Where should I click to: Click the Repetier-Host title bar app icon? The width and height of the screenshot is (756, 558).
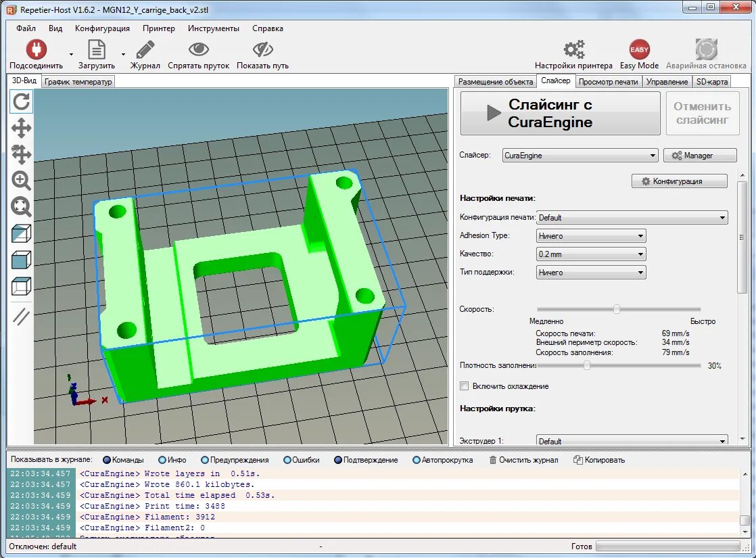pos(11,9)
